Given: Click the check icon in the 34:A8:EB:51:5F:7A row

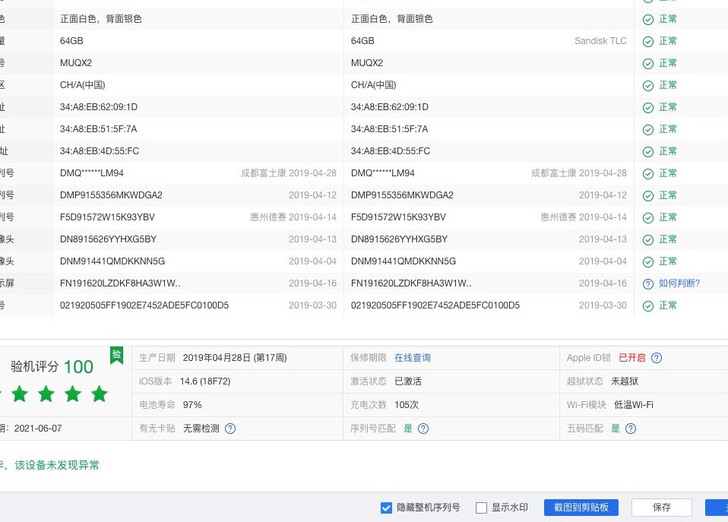Looking at the screenshot, I should coord(648,130).
